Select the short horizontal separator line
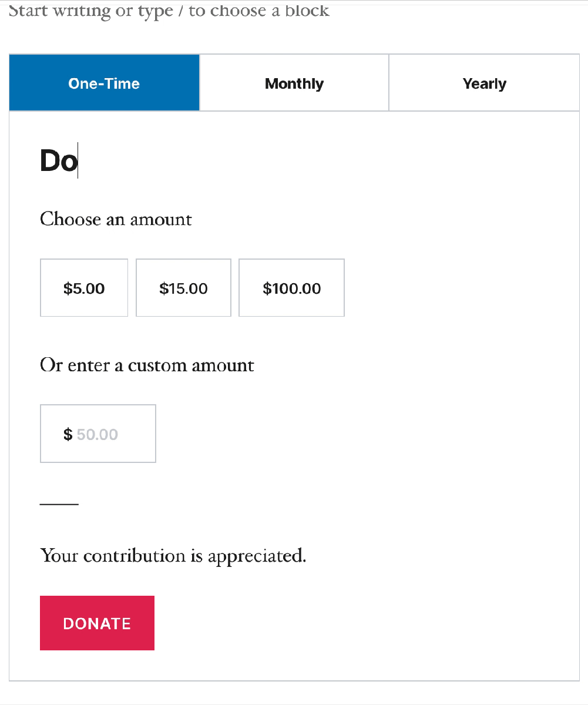Viewport: 588px width, 705px height. coord(59,504)
